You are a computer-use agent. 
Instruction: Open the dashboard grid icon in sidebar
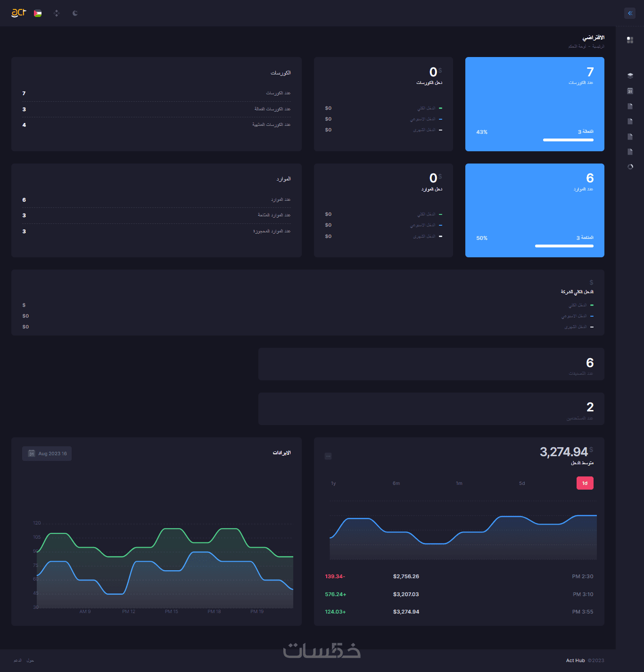[630, 40]
